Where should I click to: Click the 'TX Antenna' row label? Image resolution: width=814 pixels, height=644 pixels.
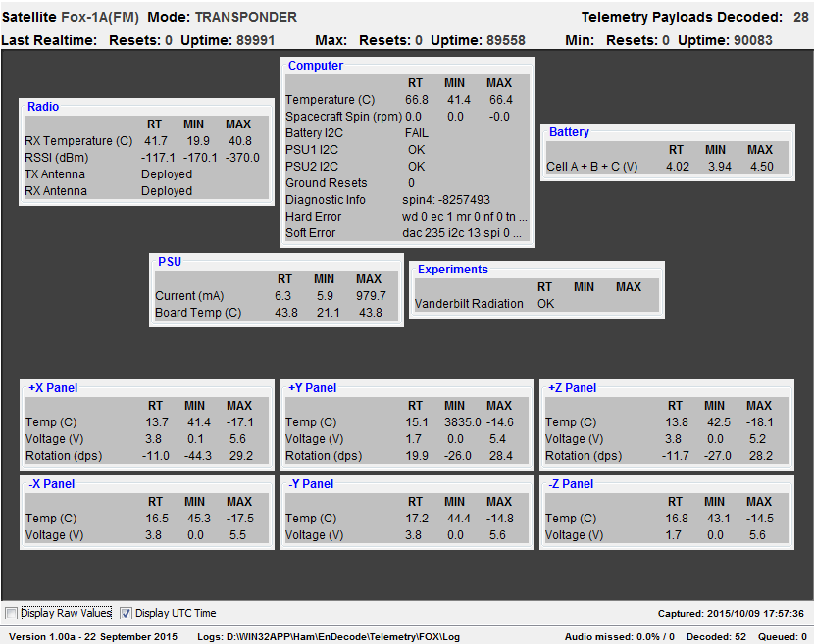[55, 174]
